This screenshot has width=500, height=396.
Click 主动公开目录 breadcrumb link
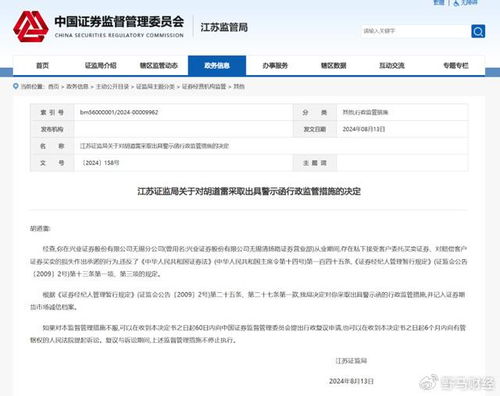(112, 87)
